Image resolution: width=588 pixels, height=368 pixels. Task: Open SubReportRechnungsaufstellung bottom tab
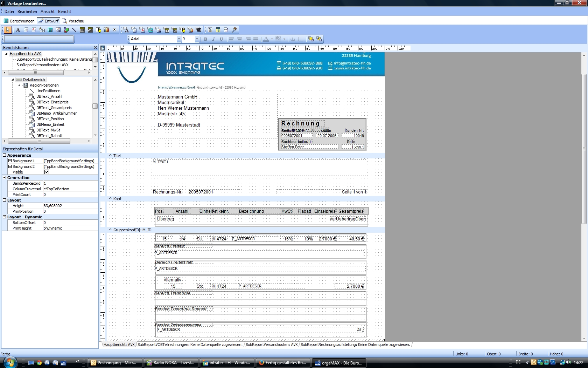point(355,345)
